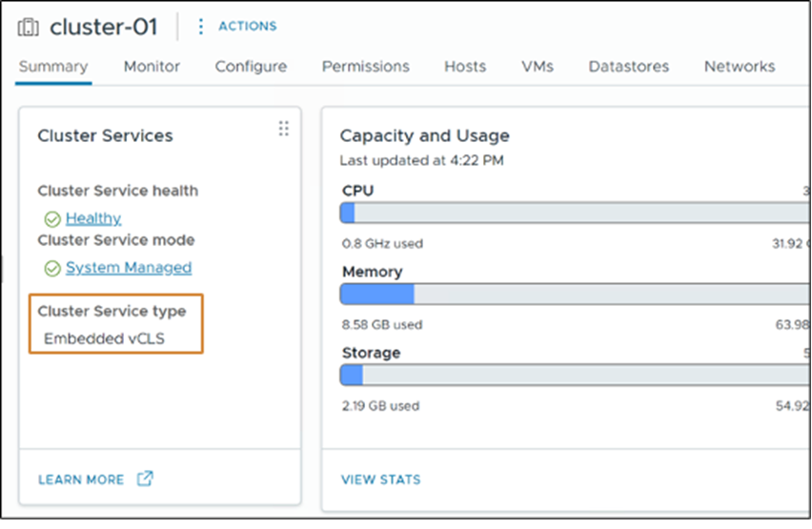Switch to the VMs tab
Image resolution: width=812 pixels, height=529 pixels.
(x=538, y=67)
